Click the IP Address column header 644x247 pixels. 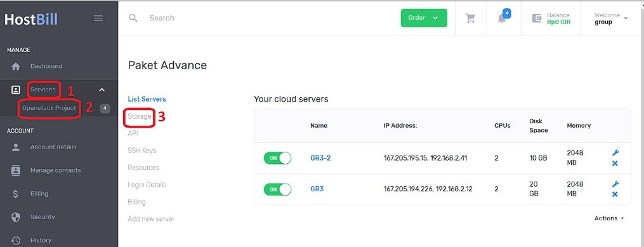click(x=400, y=126)
